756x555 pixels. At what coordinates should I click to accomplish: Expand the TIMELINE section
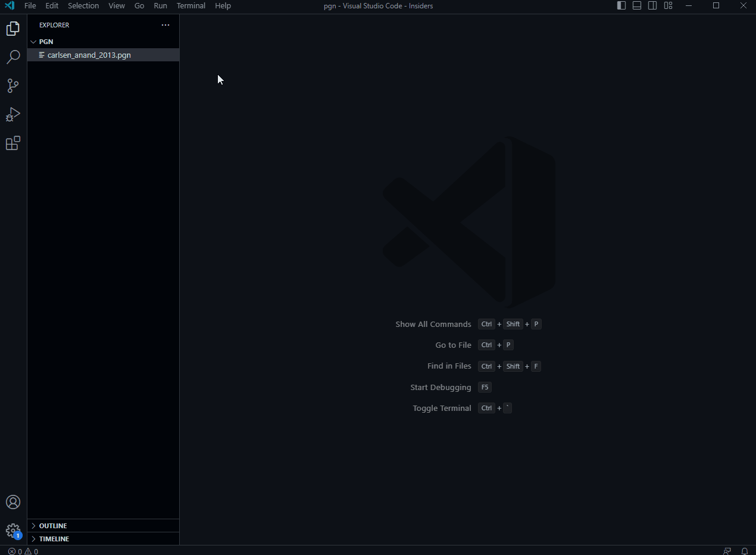[x=103, y=539]
